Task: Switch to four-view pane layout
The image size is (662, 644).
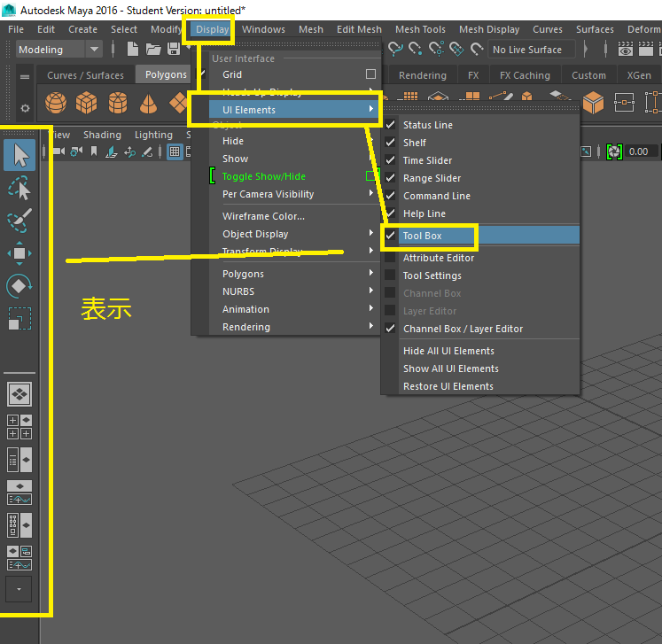Action: click(x=19, y=427)
